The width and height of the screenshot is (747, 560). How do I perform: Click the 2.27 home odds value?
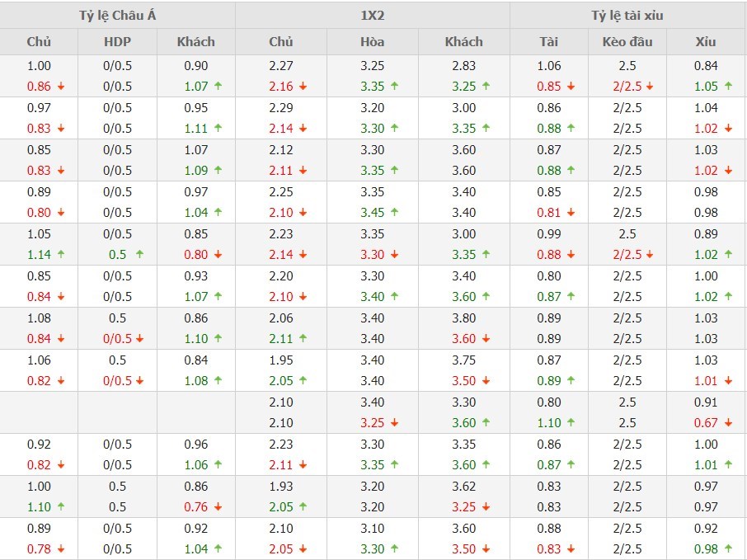pyautogui.click(x=280, y=67)
